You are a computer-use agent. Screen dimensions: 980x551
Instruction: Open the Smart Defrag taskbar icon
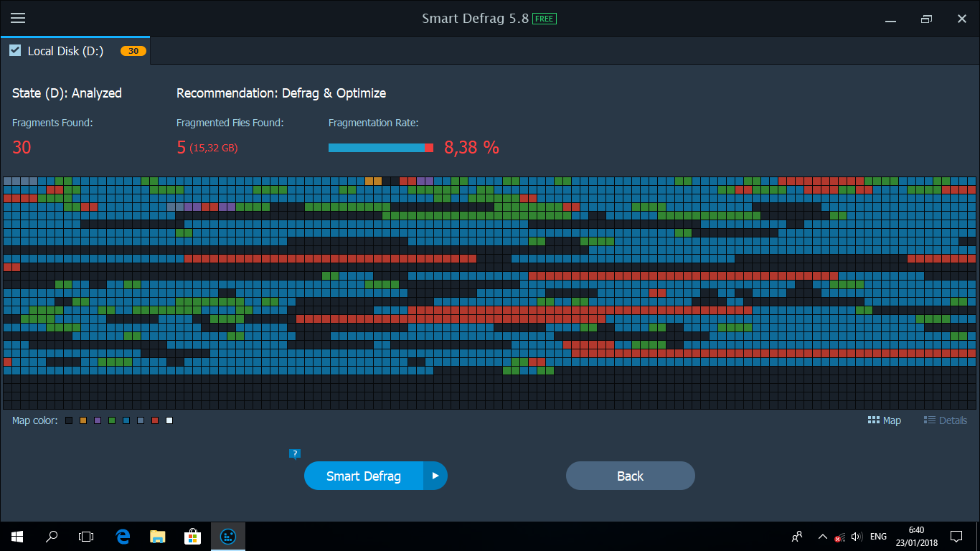pyautogui.click(x=227, y=536)
